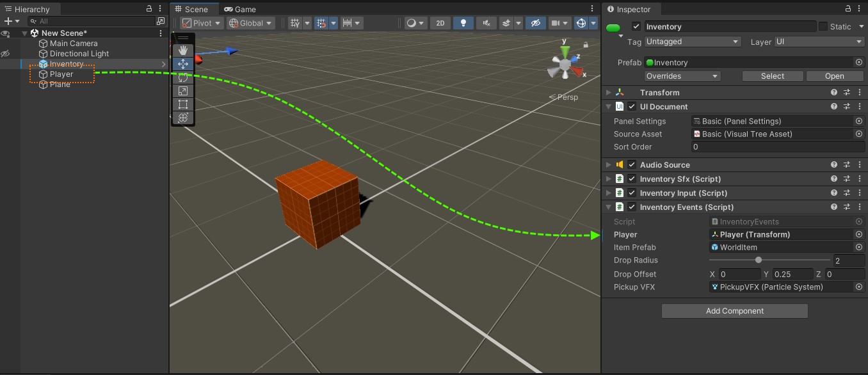Open presets icon for UI Document
Screen dimensions: 868x375
[x=847, y=107]
